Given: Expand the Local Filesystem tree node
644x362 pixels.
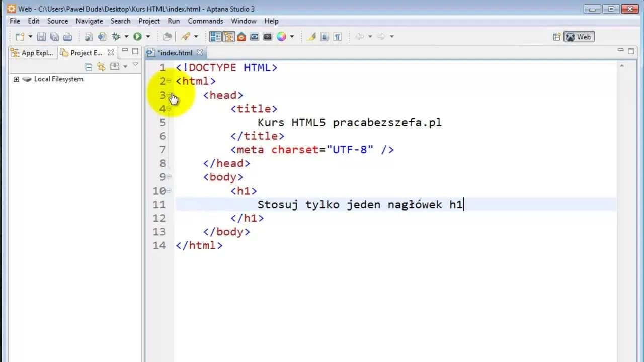Looking at the screenshot, I should click(17, 79).
